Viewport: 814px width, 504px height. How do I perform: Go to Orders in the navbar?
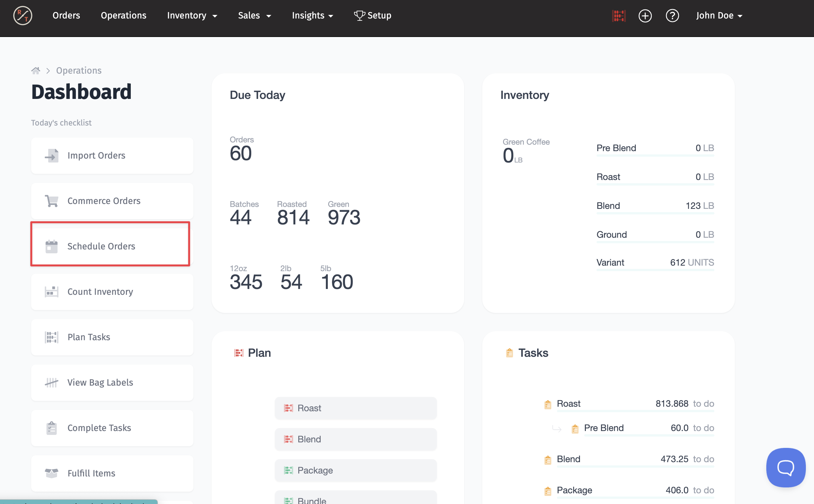(x=66, y=16)
